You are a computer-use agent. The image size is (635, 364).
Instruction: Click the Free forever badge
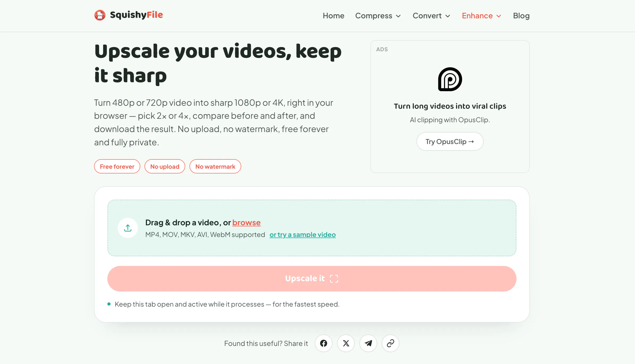[117, 167]
